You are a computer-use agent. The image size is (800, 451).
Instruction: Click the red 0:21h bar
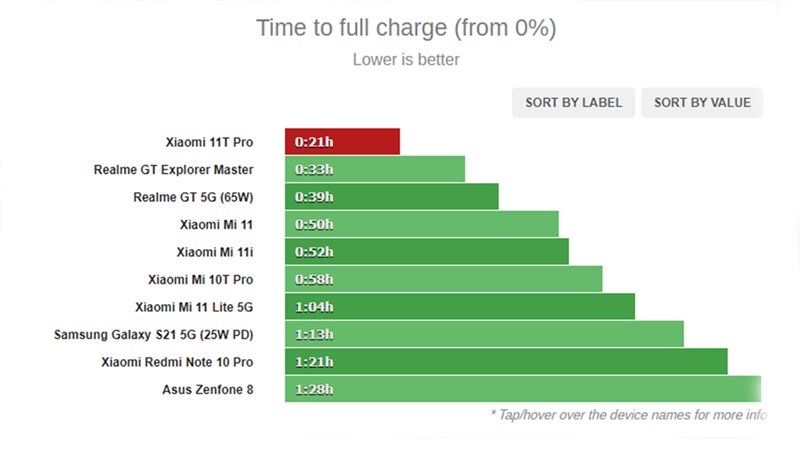[x=342, y=142]
